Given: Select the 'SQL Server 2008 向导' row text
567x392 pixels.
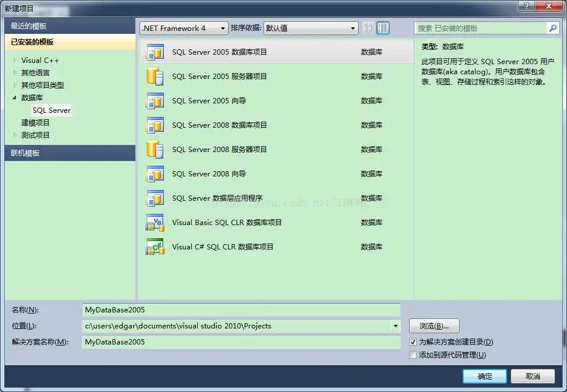Looking at the screenshot, I should click(x=209, y=174).
